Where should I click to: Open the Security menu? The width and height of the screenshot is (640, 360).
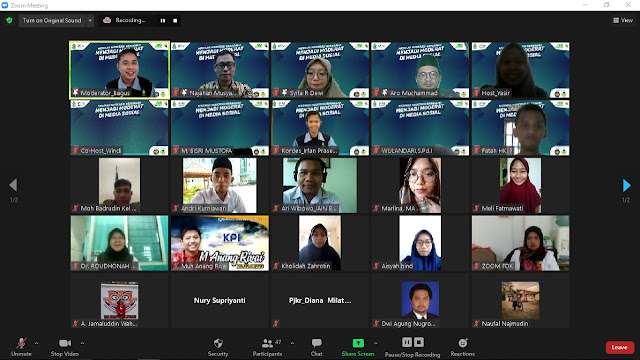coord(218,347)
